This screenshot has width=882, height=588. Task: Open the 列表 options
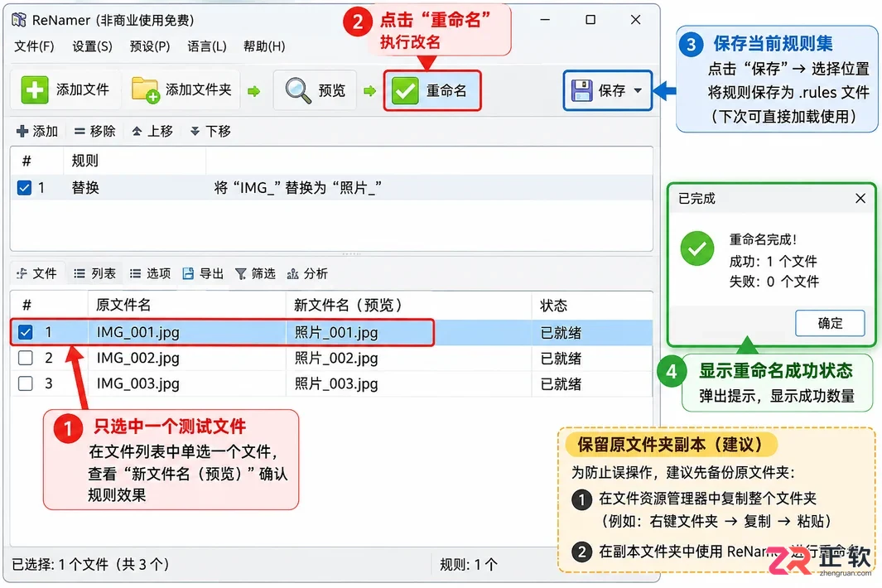tap(95, 273)
